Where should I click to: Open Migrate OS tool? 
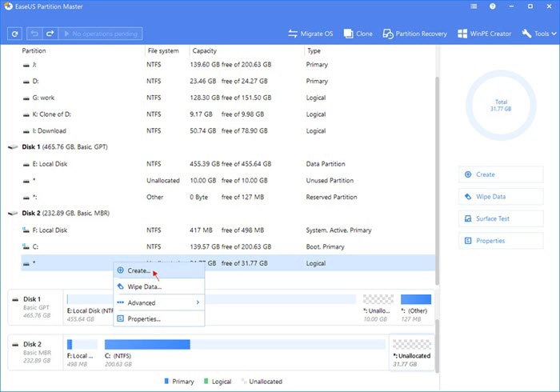coord(310,34)
